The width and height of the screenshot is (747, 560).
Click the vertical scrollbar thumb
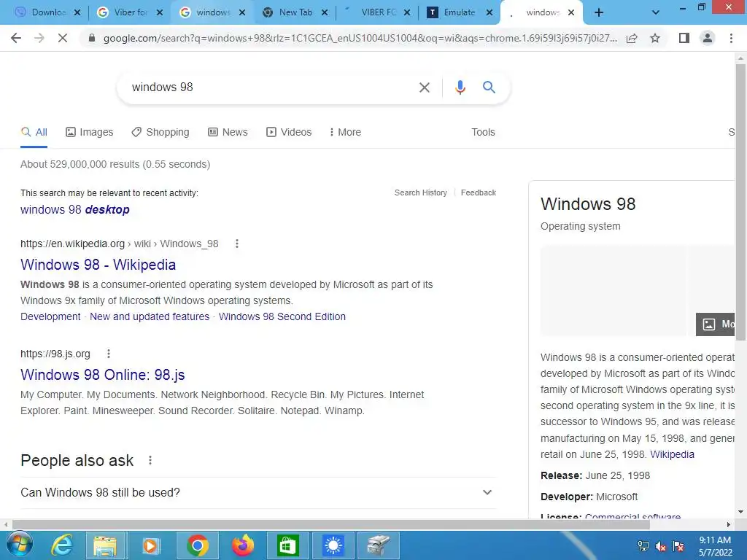(x=740, y=203)
